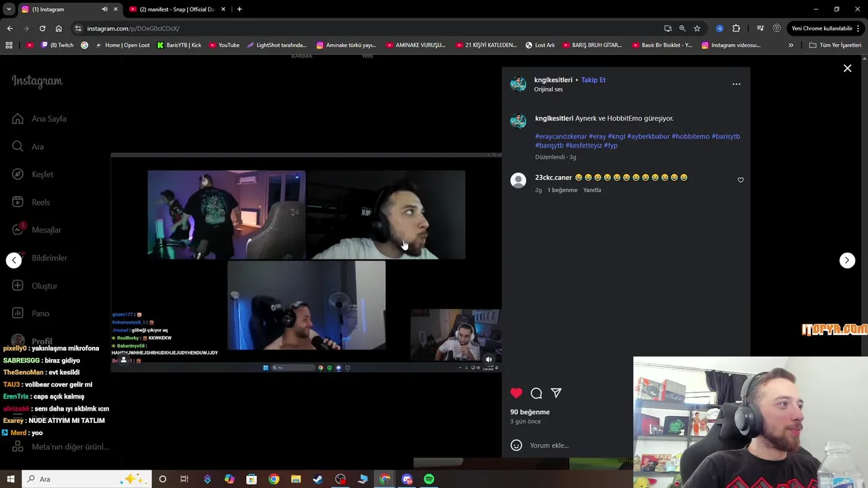The image size is (868, 488).
Task: Open the emoji picker next to Yorum ekle
Action: 516,445
